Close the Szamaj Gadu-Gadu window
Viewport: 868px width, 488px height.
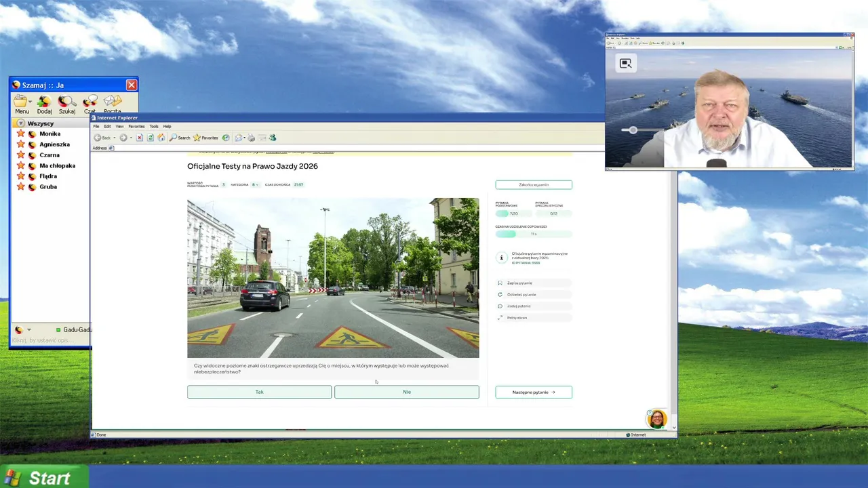tap(132, 85)
